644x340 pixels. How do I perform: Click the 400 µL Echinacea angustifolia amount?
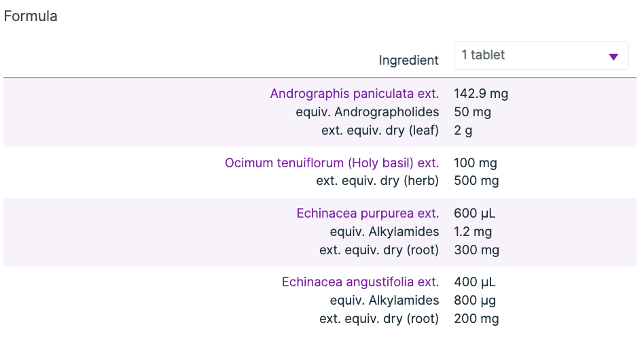[474, 282]
